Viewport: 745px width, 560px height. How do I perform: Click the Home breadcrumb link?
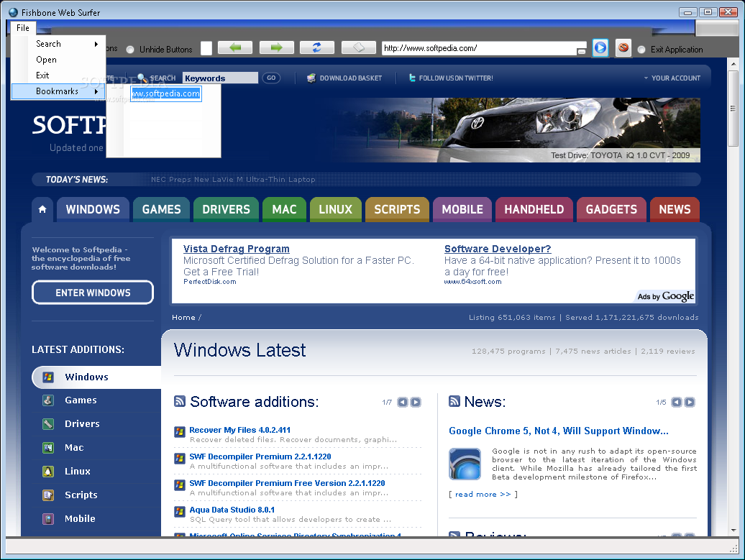[x=183, y=317]
